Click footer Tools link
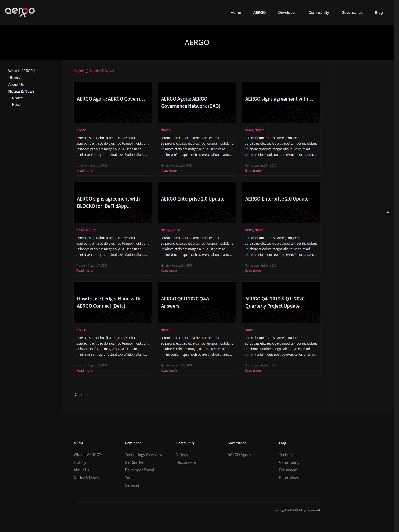399x532 pixels. [x=129, y=478]
